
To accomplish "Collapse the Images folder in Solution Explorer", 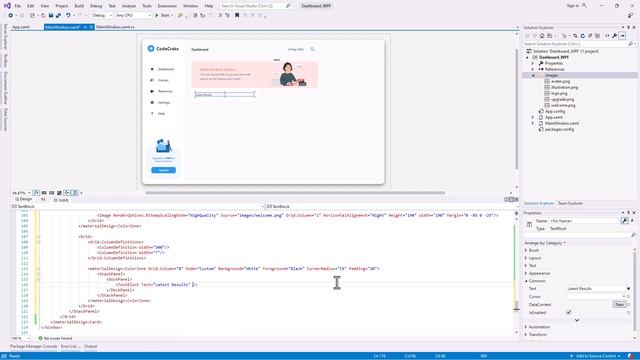I will (x=533, y=76).
